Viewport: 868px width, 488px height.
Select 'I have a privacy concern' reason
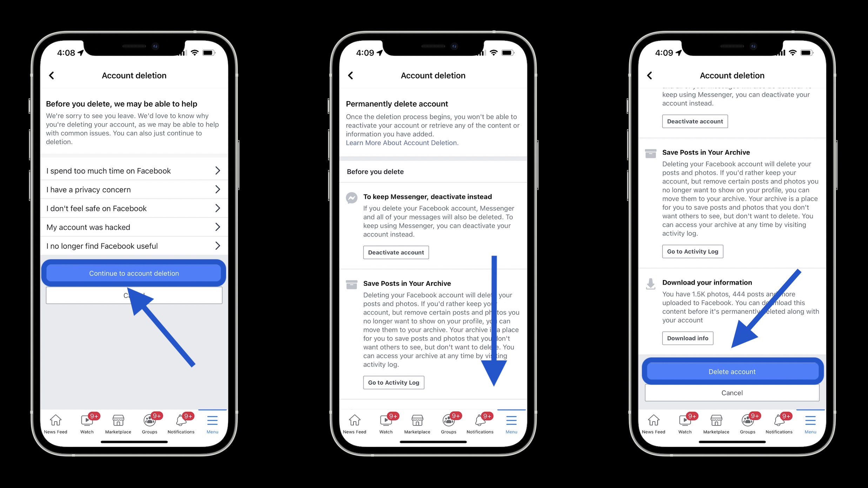click(x=134, y=189)
